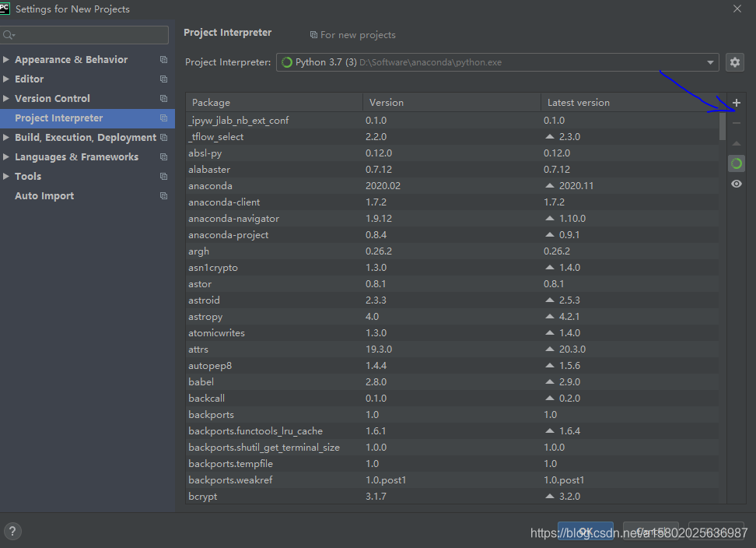Click the copy icon beside Languages & Frameworks

[163, 156]
